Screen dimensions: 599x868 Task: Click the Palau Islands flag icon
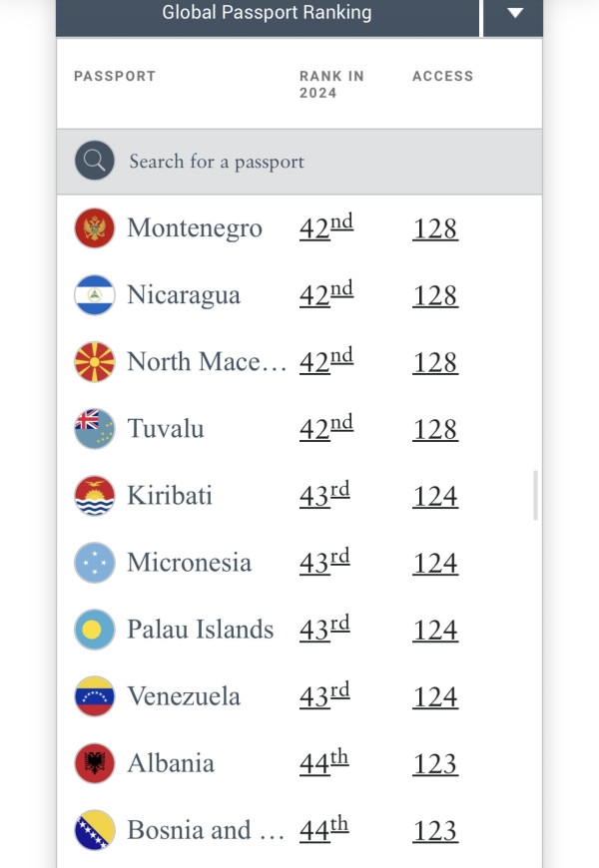tap(95, 630)
